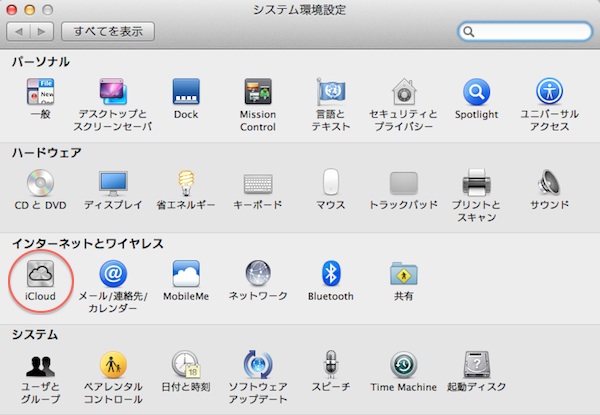Open ソフトウェアアップデート preferences

258,365
